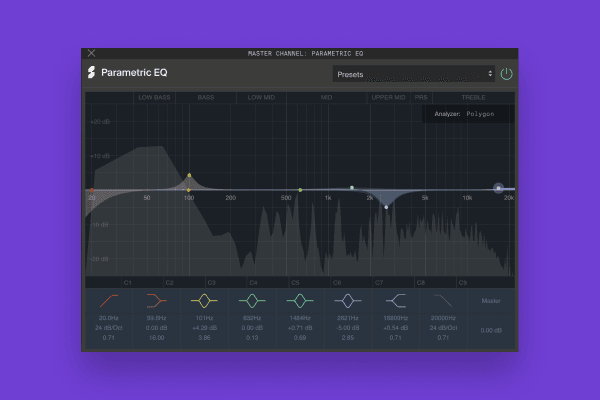
Task: Click the TREBLE band label
Action: tap(473, 97)
